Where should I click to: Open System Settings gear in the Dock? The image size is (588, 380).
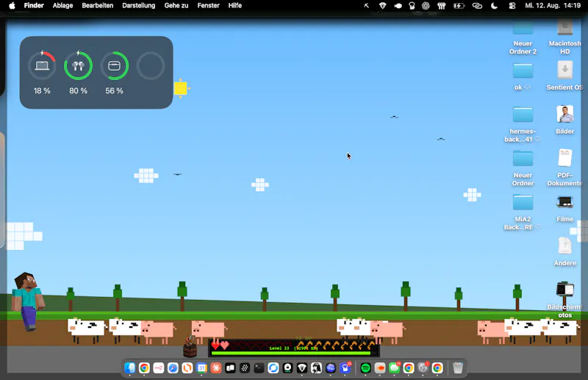click(423, 368)
